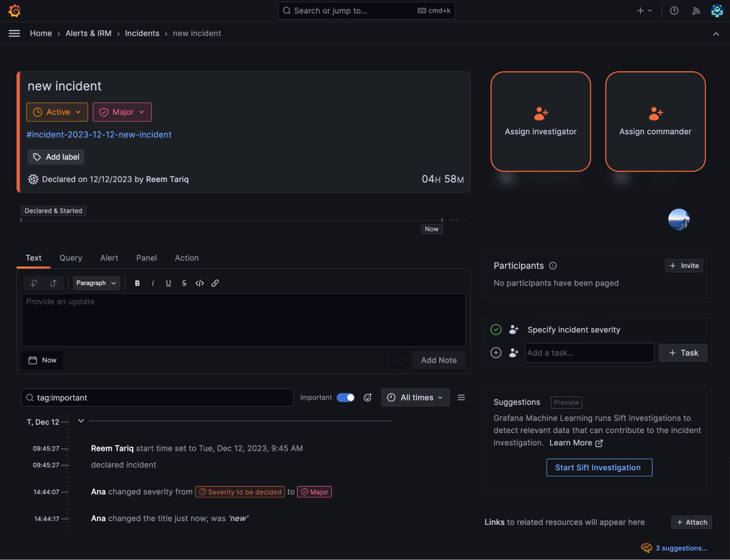Screen dimensions: 730x560
Task: Click the Add a task input field
Action: 589,353
